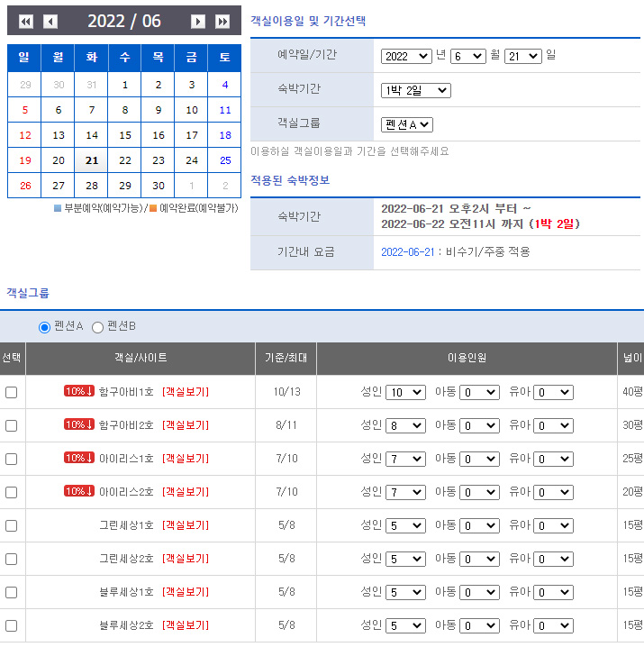Go to previous year in calendar
The width and height of the screenshot is (644, 647).
[x=25, y=22]
